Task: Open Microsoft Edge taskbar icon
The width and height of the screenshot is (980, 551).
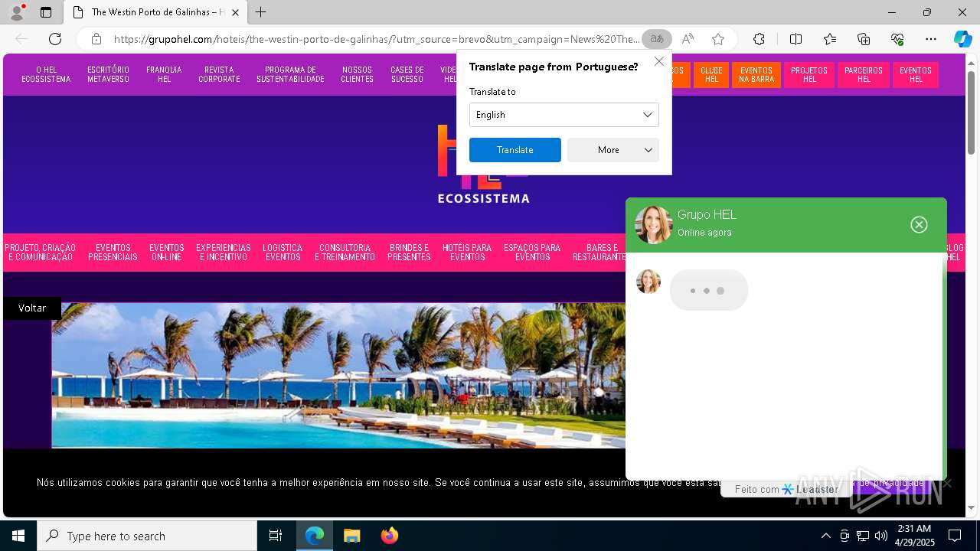Action: tap(315, 536)
